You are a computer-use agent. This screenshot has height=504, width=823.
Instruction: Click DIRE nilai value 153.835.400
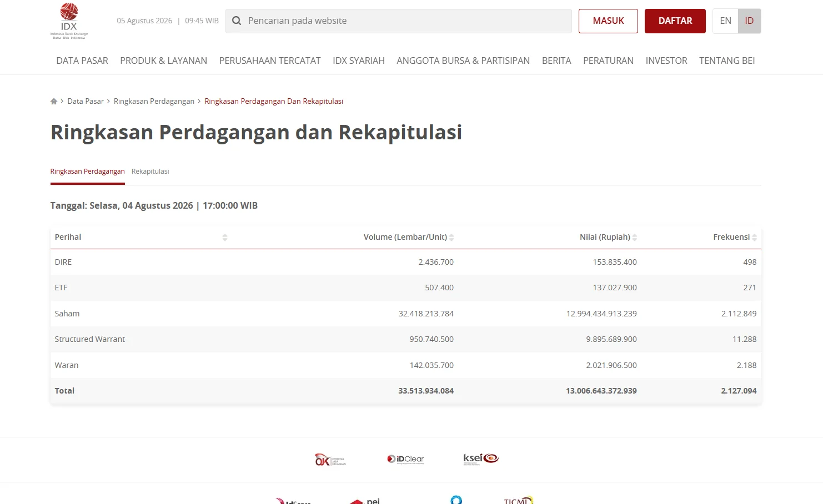(x=615, y=262)
